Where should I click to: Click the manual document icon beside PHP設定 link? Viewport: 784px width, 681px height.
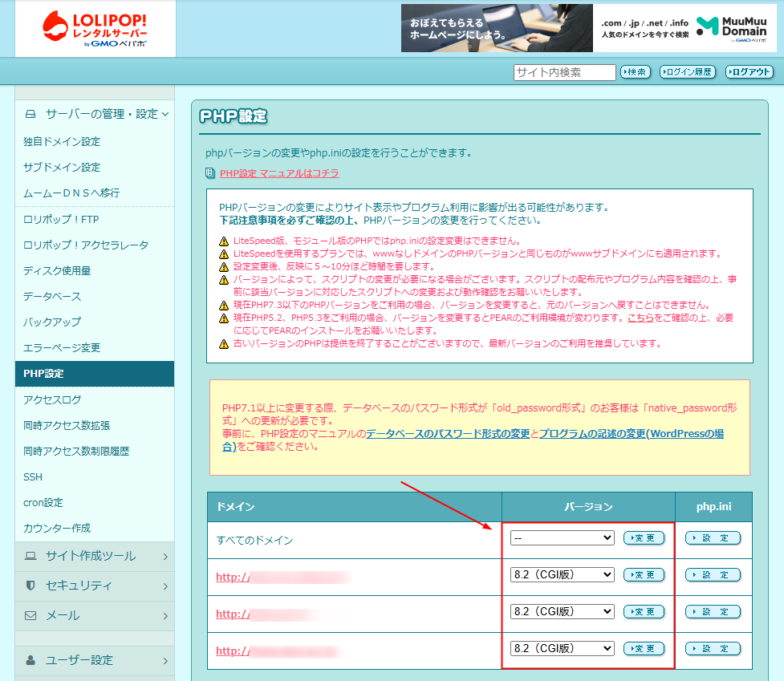pos(210,173)
